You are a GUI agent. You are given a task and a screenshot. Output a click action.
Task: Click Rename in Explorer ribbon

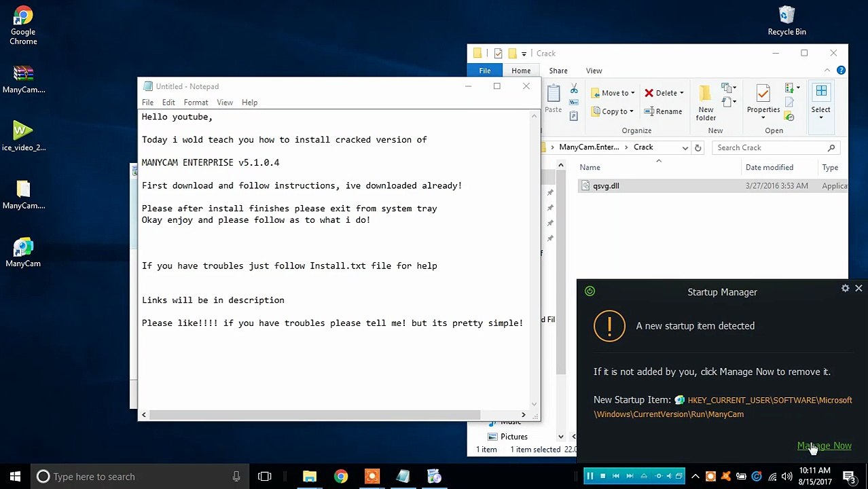pos(664,111)
